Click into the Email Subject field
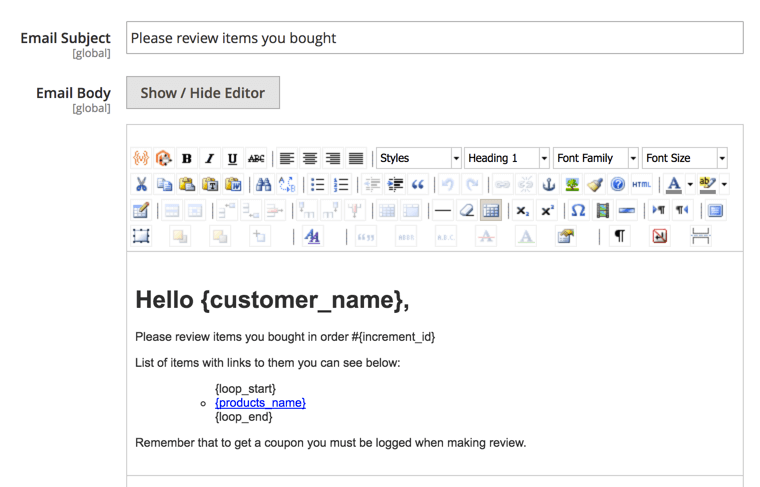 [x=434, y=38]
